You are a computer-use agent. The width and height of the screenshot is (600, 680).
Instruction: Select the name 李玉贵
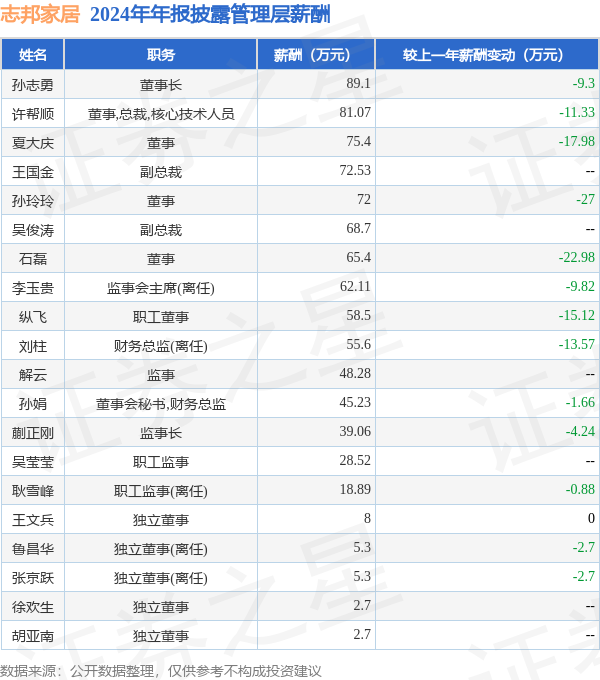coord(33,288)
